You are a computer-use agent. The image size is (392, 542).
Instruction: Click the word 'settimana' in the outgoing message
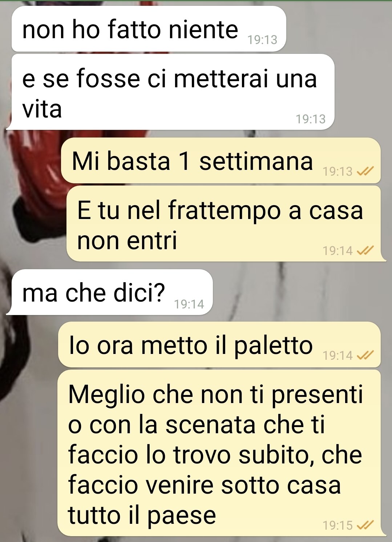click(x=256, y=161)
